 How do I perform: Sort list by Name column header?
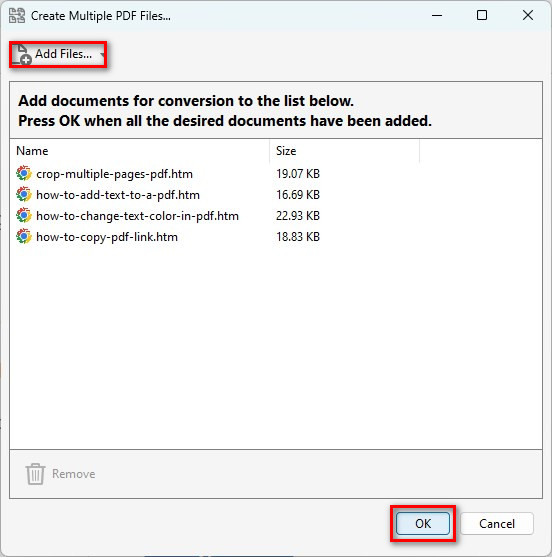[x=140, y=151]
